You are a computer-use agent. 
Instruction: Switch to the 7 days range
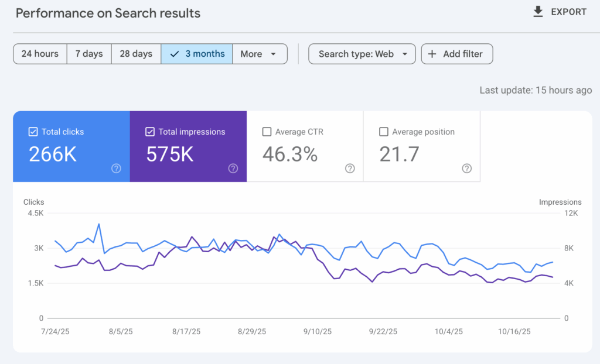pos(89,54)
